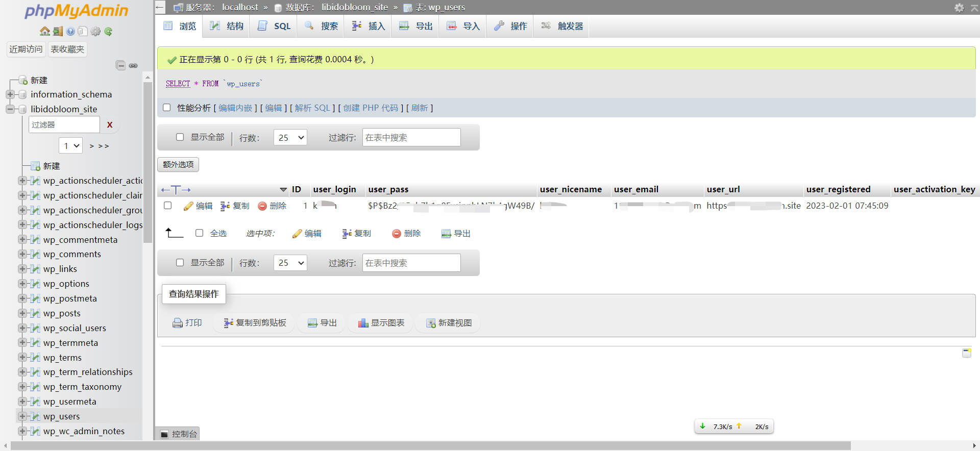
Task: Open the column options dropdown arrow beside ID
Action: 283,190
